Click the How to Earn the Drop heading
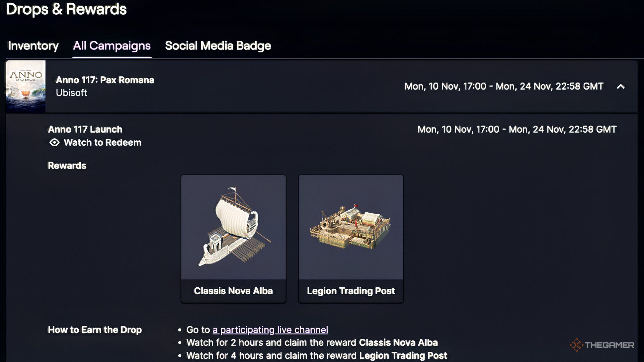 pos(95,330)
